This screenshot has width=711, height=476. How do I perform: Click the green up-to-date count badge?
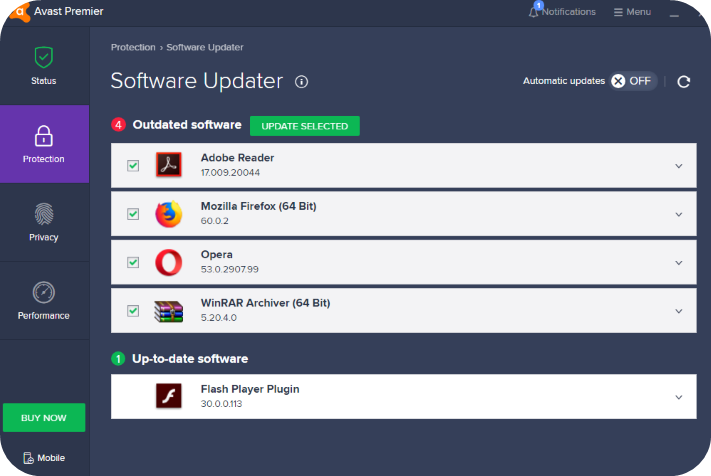click(118, 359)
